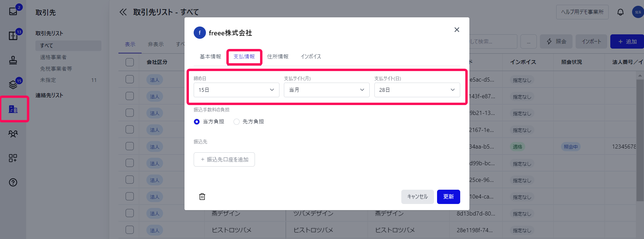Viewport: 644px width, 239px height.
Task: Click the 適格 invoice badge
Action: pyautogui.click(x=517, y=147)
